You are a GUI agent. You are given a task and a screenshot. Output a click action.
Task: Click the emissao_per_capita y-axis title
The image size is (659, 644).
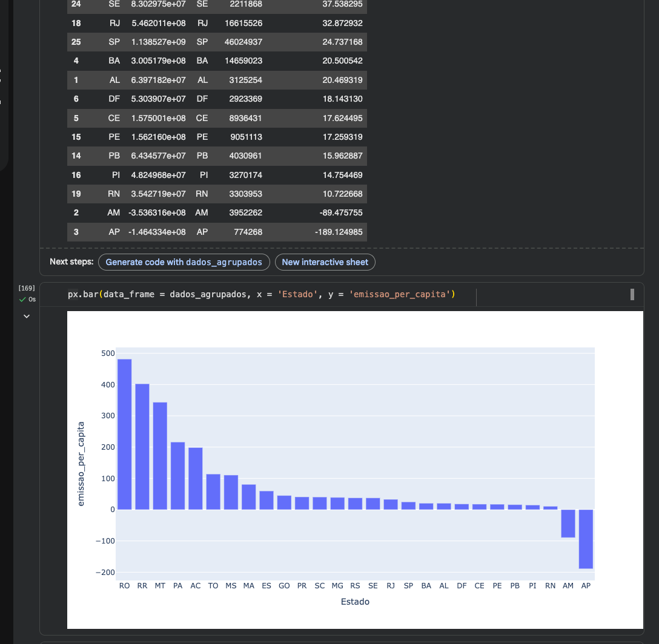(81, 463)
